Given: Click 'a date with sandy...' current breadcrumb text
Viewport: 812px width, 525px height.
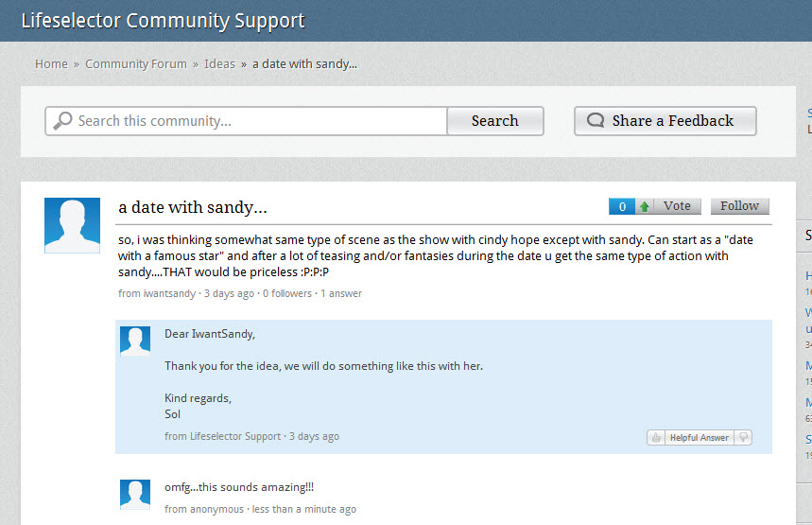Looking at the screenshot, I should click(x=305, y=64).
